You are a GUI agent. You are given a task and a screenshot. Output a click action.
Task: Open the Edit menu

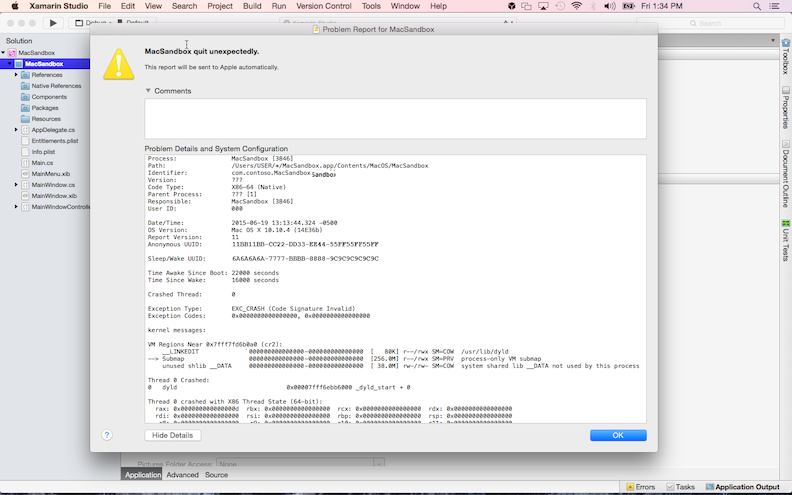(128, 6)
